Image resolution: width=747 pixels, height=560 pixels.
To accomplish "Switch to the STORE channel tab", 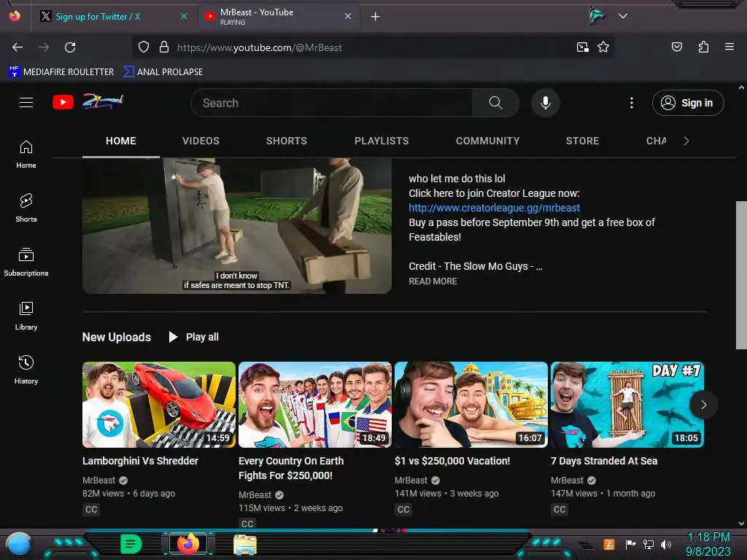I will click(582, 141).
